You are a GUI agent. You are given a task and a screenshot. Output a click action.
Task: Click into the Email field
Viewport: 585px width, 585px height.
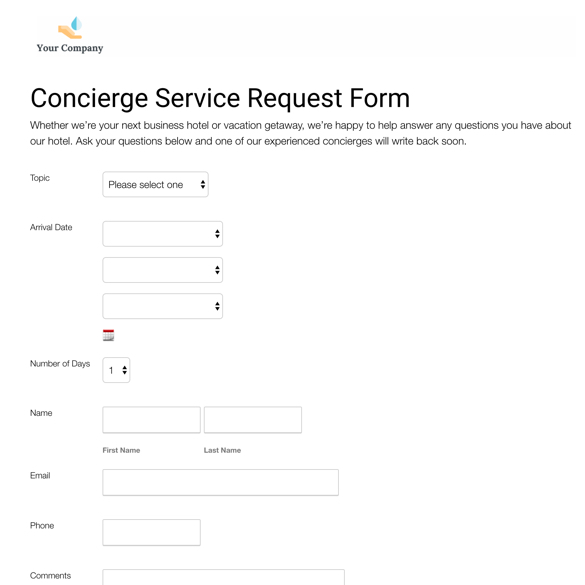(x=220, y=482)
